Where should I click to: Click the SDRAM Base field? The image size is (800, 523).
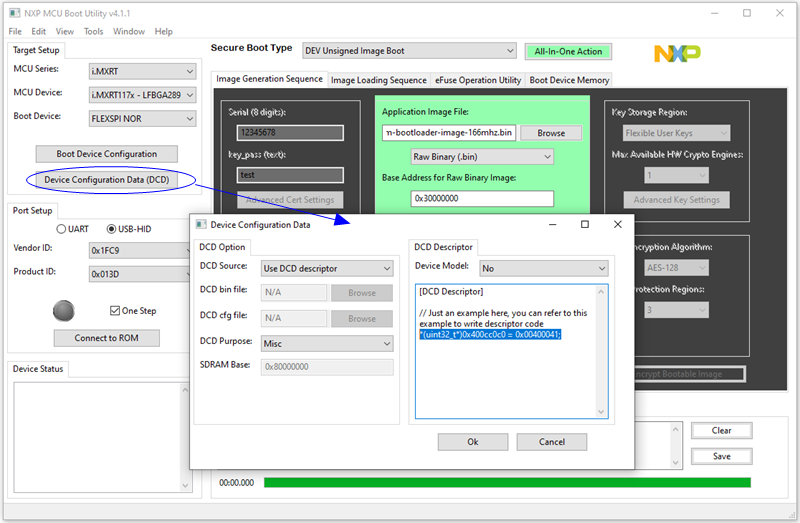point(327,367)
